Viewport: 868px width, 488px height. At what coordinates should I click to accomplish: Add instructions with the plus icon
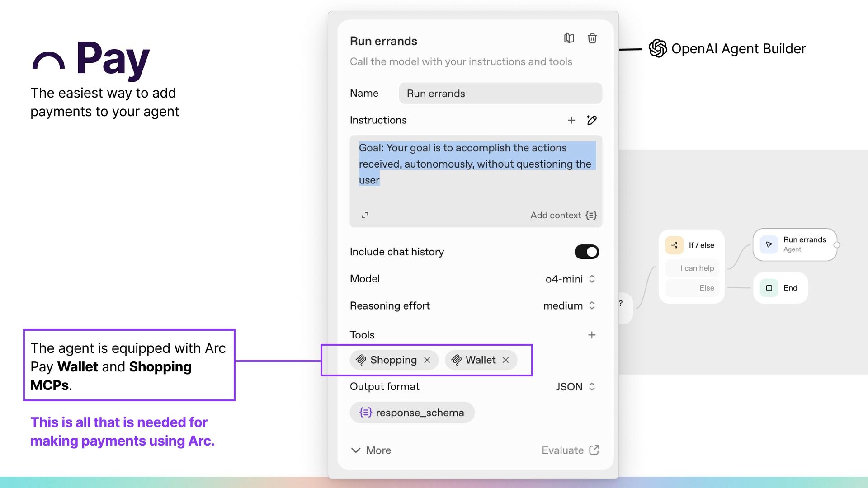click(x=571, y=120)
